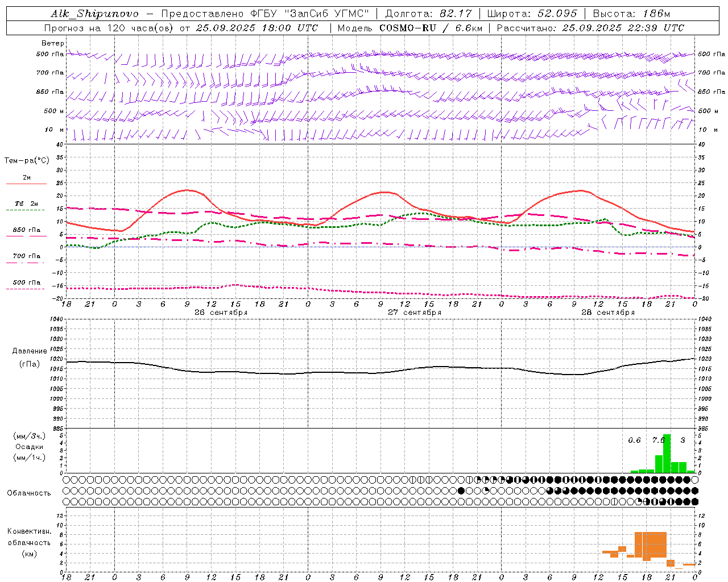Click the Облачность cloud cover label
The width and height of the screenshot is (728, 582).
coord(29,493)
